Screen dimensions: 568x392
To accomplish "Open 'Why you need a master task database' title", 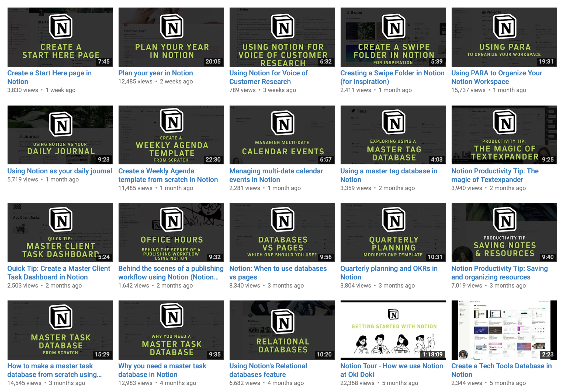I will [162, 370].
